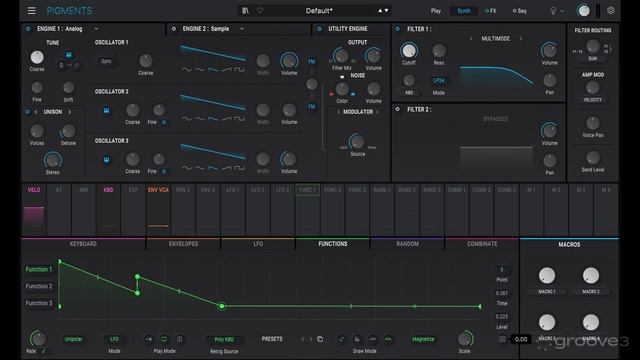Viewport: 640px width, 360px height.
Task: Toggle Utility Engine power button
Action: (319, 29)
